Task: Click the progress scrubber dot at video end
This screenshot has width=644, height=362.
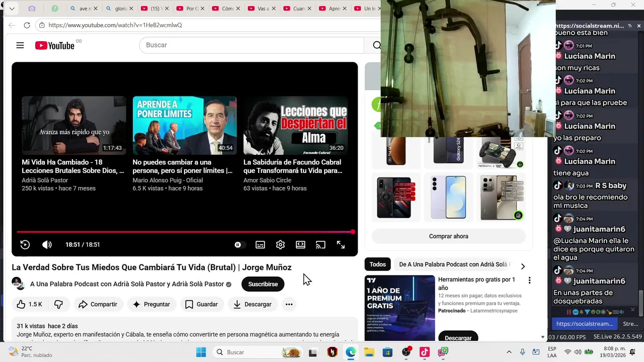Action: coord(353,232)
